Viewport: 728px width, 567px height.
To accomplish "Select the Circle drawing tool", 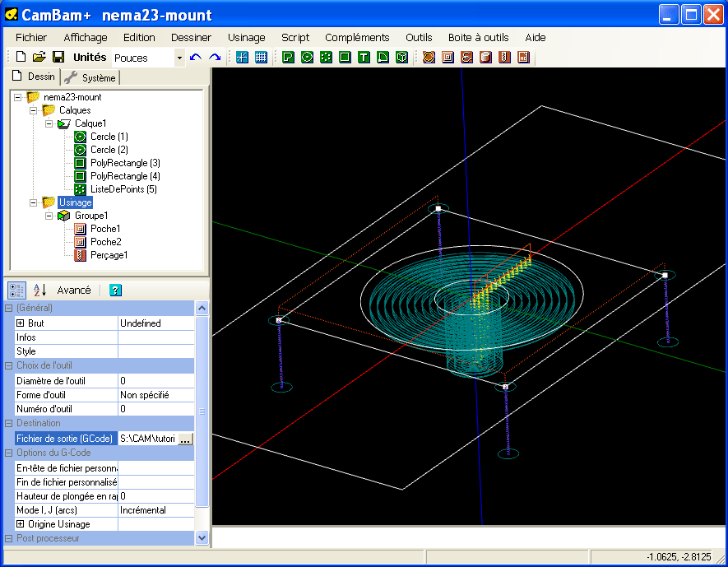I will tap(307, 57).
